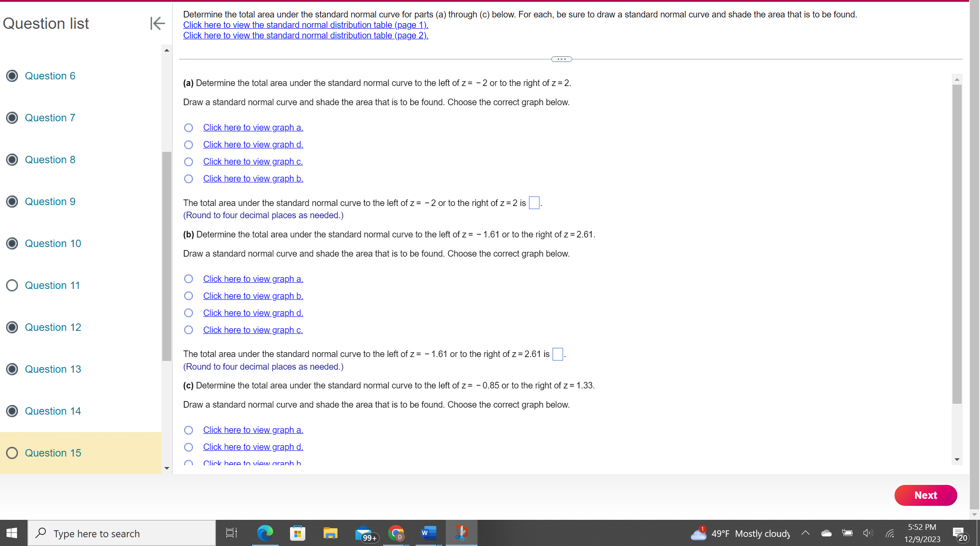This screenshot has height=546, width=980.
Task: Open Word from the taskbar
Action: point(428,533)
